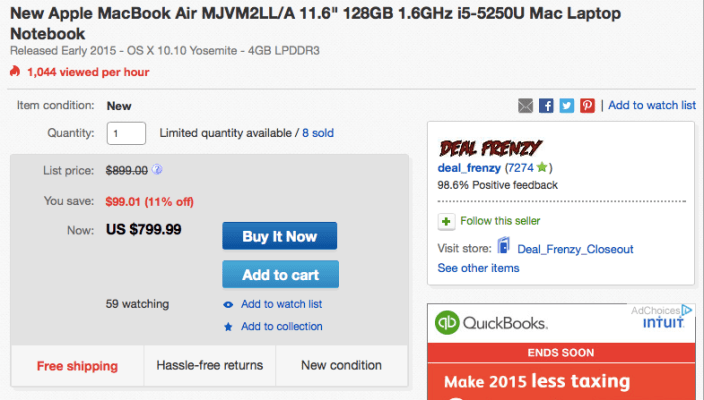Click Add to watch list at top right
This screenshot has height=400, width=704.
click(652, 105)
